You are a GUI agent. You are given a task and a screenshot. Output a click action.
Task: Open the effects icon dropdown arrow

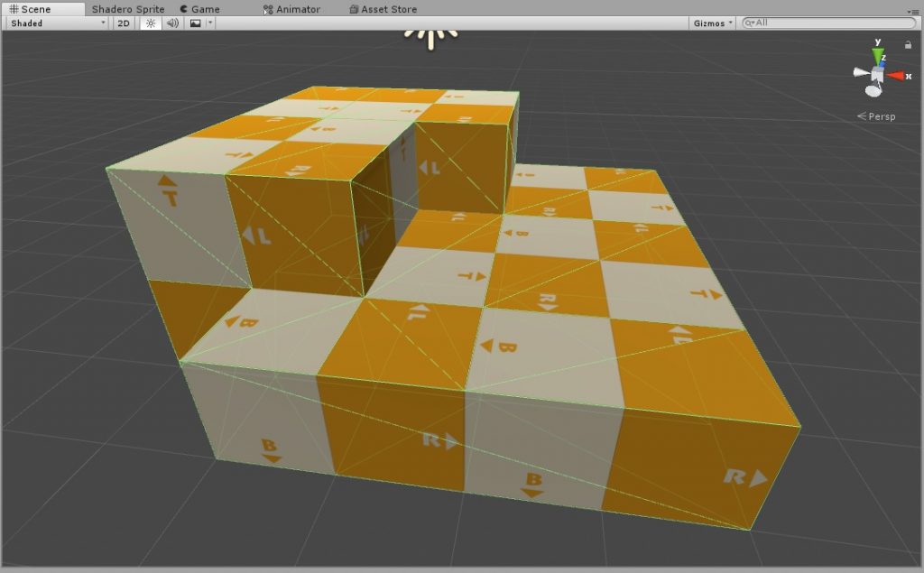click(x=210, y=23)
